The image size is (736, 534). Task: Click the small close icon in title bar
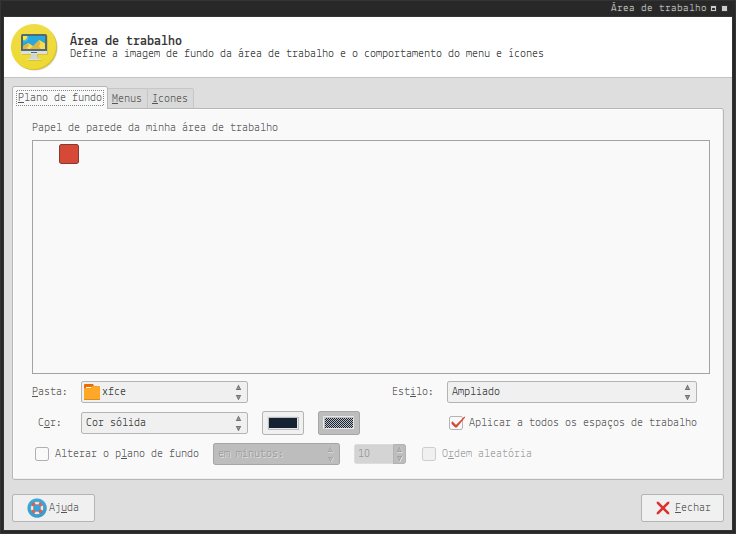[x=724, y=7]
